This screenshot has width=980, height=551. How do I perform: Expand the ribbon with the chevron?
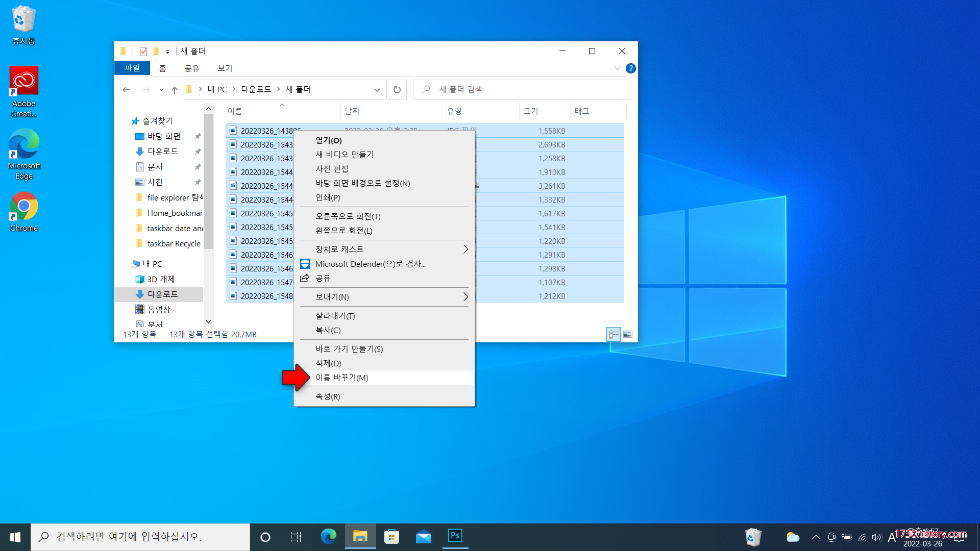[617, 68]
